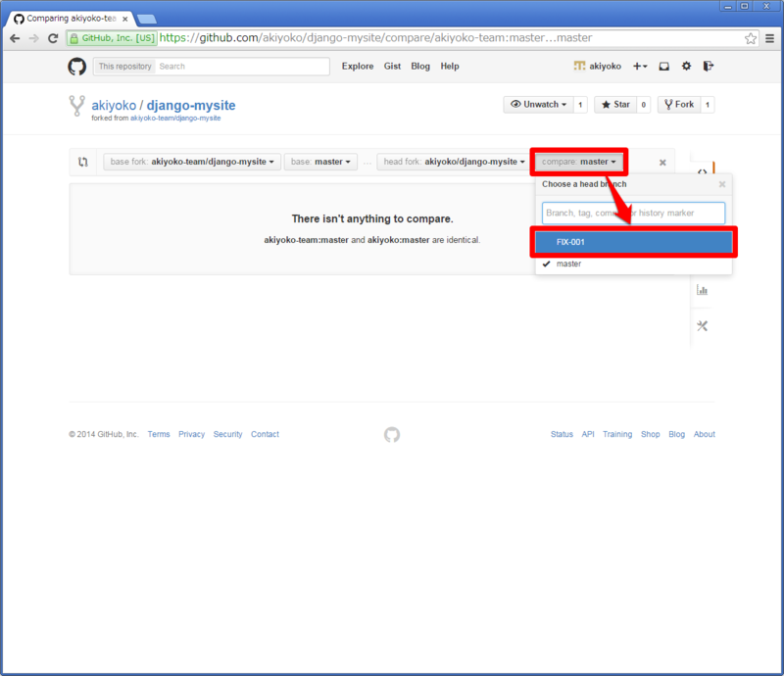Select the FIX-001 branch

click(x=633, y=242)
